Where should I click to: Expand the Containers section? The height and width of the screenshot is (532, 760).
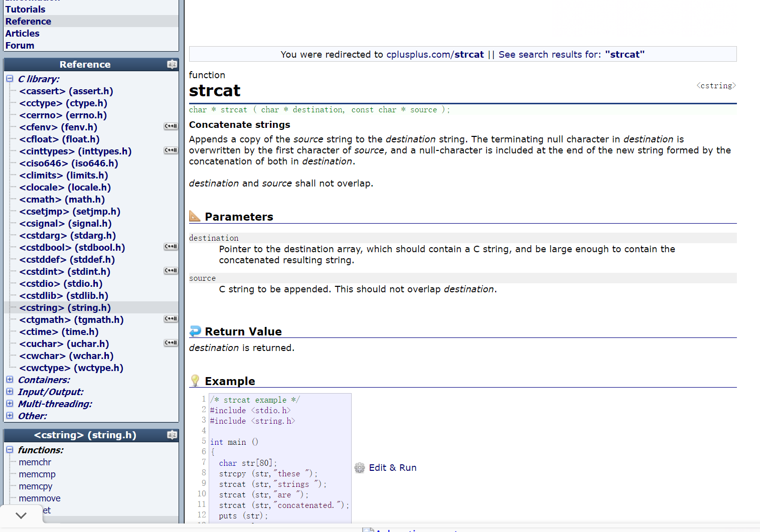(x=10, y=380)
